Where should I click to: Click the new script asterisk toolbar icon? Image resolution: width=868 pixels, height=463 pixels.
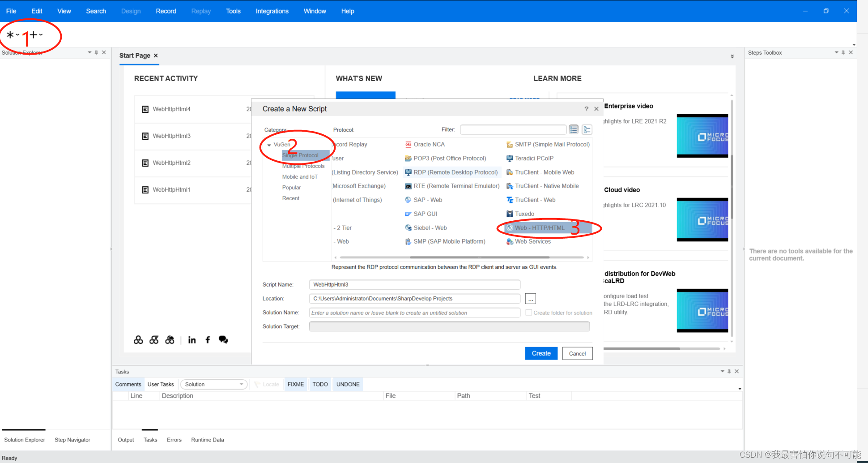[x=10, y=34]
